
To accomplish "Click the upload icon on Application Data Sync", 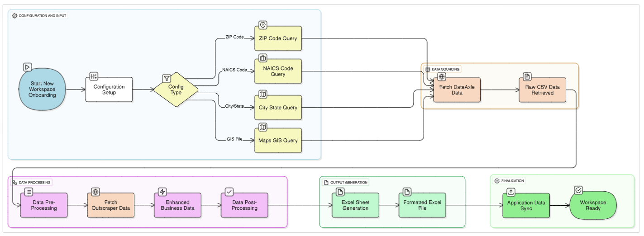I will click(511, 192).
